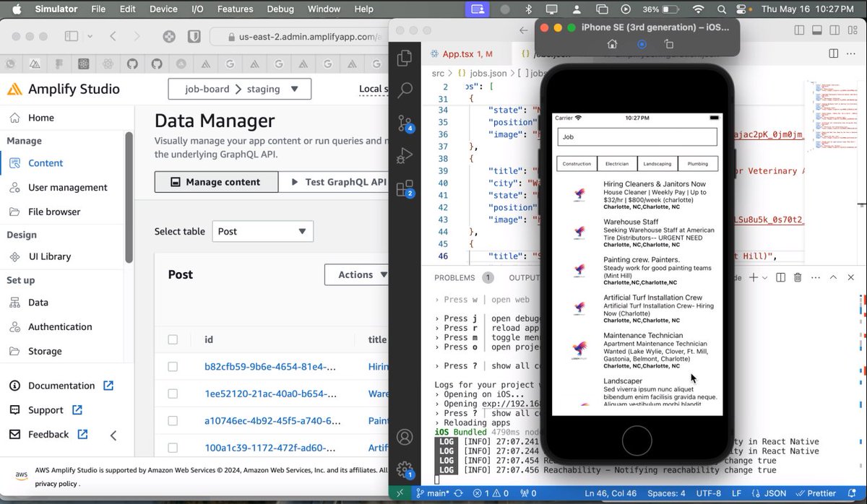Viewport: 867px width, 504px height.
Task: Maximize terminal panel with up chevron
Action: 833,277
